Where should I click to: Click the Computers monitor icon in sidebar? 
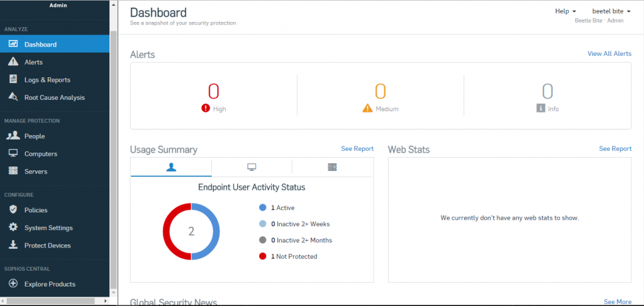[x=13, y=153]
